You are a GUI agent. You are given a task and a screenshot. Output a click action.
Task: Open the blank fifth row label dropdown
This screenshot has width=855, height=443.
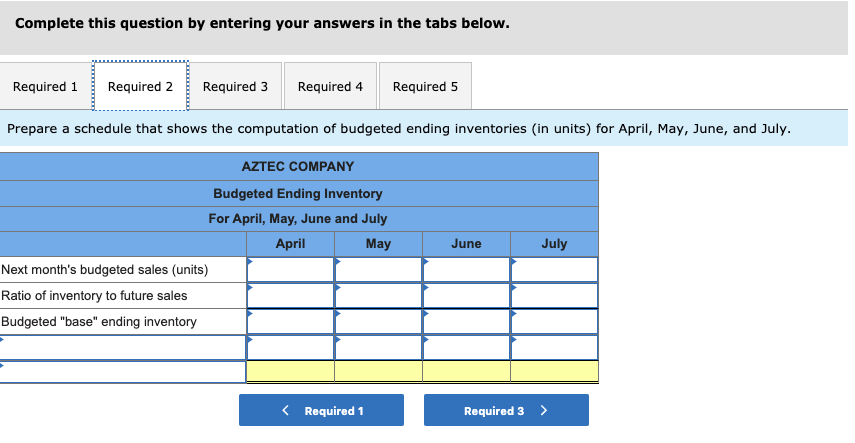pos(123,372)
